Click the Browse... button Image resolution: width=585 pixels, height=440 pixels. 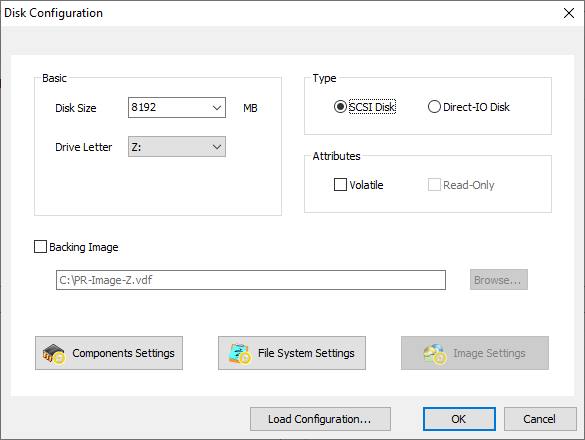coord(498,280)
